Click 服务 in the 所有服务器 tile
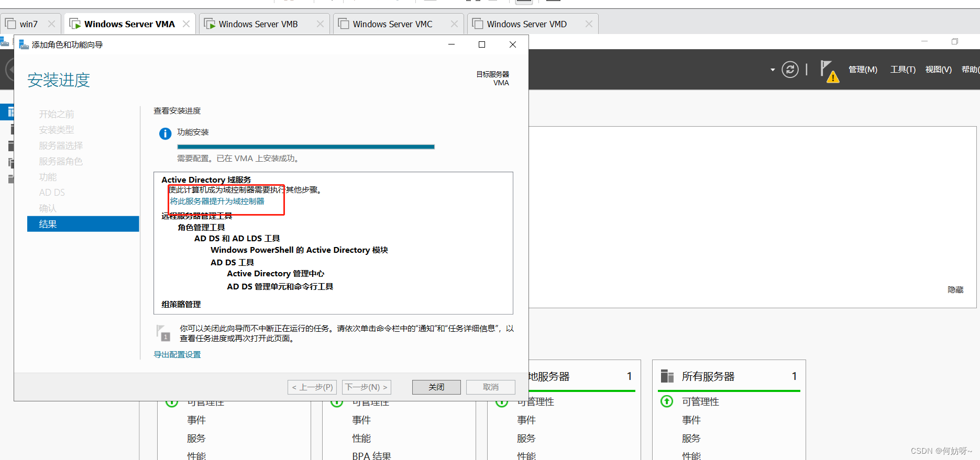 [x=691, y=438]
